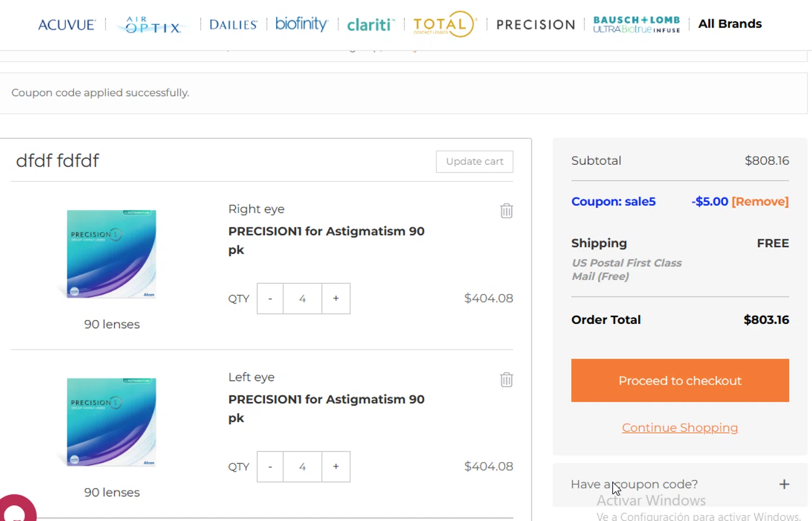Open the Precision brand menu item
The width and height of the screenshot is (812, 521).
tap(535, 25)
